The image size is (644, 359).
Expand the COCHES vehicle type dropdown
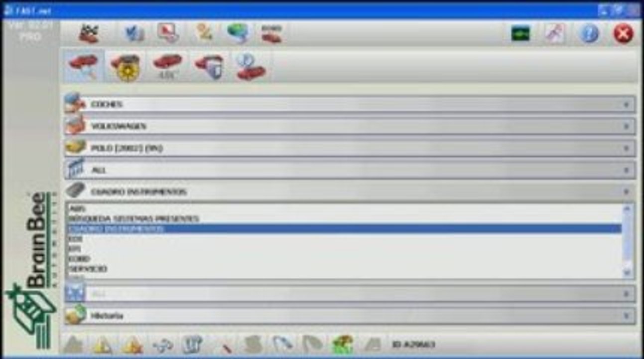627,105
